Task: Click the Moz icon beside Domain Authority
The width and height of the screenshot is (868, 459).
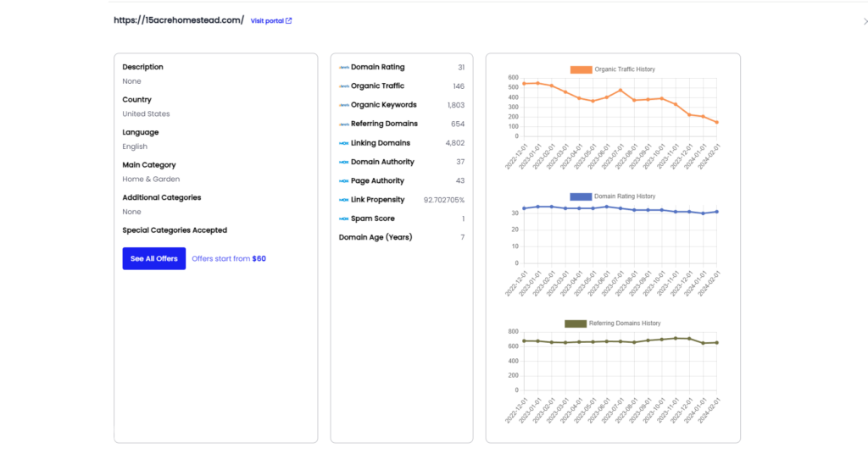Action: [x=344, y=162]
